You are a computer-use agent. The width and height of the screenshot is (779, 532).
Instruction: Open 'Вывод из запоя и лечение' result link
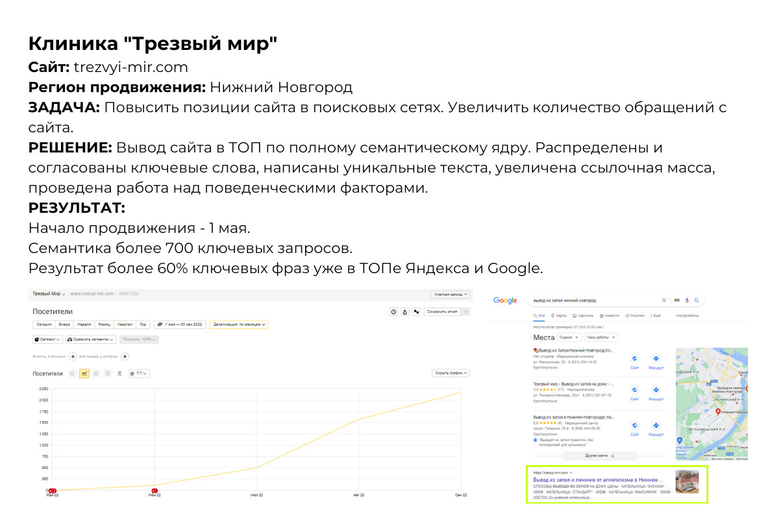click(598, 480)
